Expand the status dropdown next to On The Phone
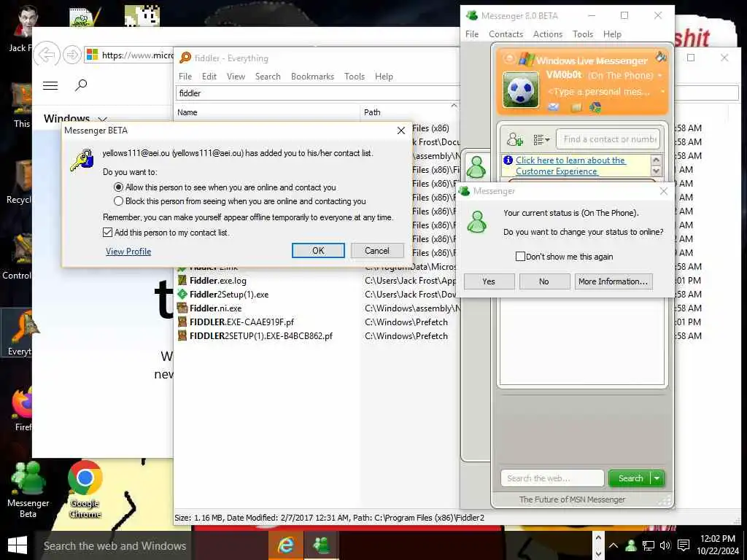This screenshot has height=560, width=747. 659,75
